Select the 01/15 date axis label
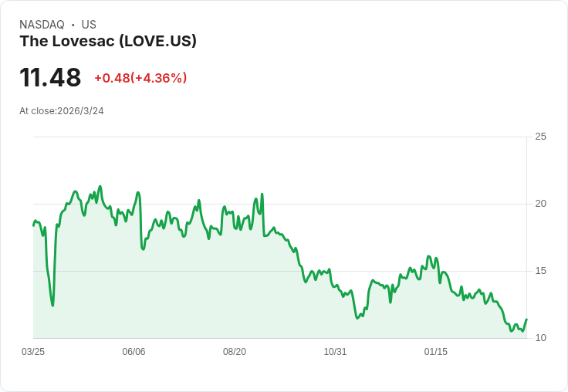Image resolution: width=568 pixels, height=392 pixels. pos(436,352)
